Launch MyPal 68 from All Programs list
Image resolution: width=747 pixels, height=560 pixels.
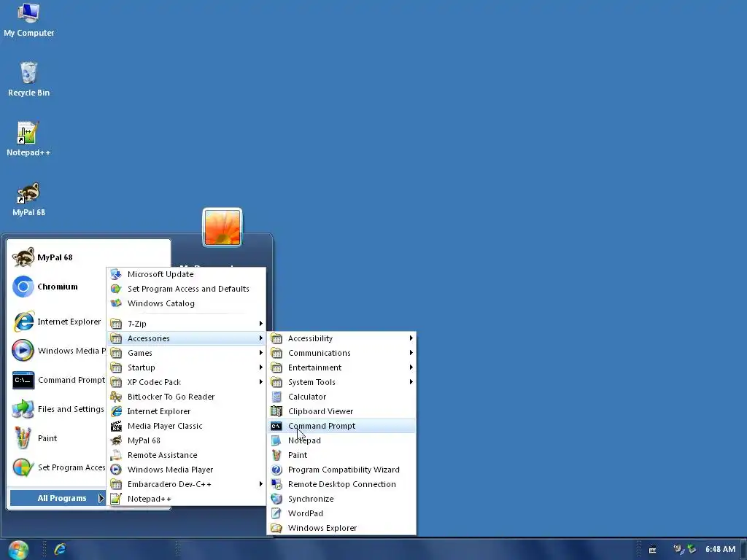pos(186,440)
